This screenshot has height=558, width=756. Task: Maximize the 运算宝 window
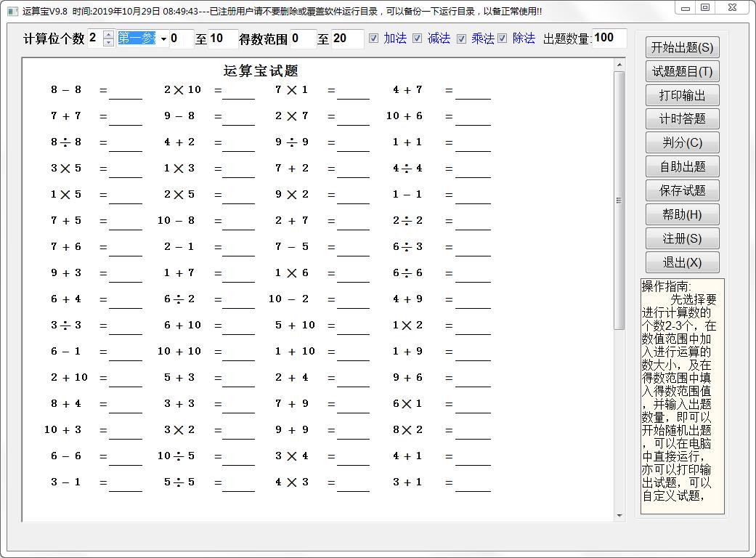(705, 7)
